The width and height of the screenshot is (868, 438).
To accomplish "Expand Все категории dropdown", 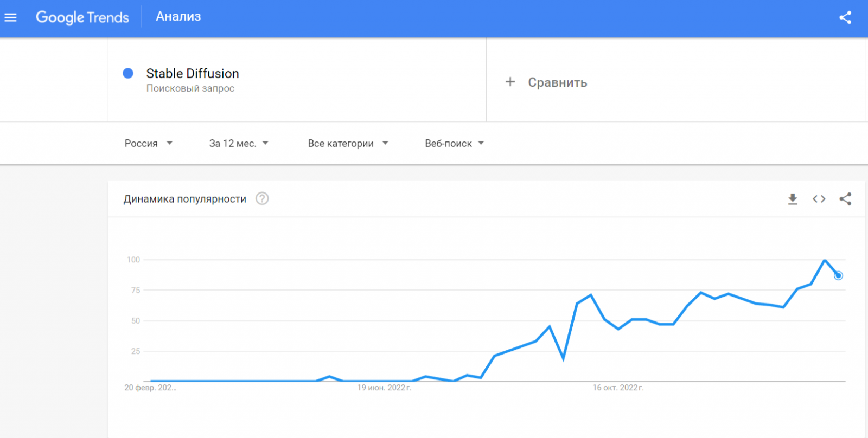I will tap(348, 143).
